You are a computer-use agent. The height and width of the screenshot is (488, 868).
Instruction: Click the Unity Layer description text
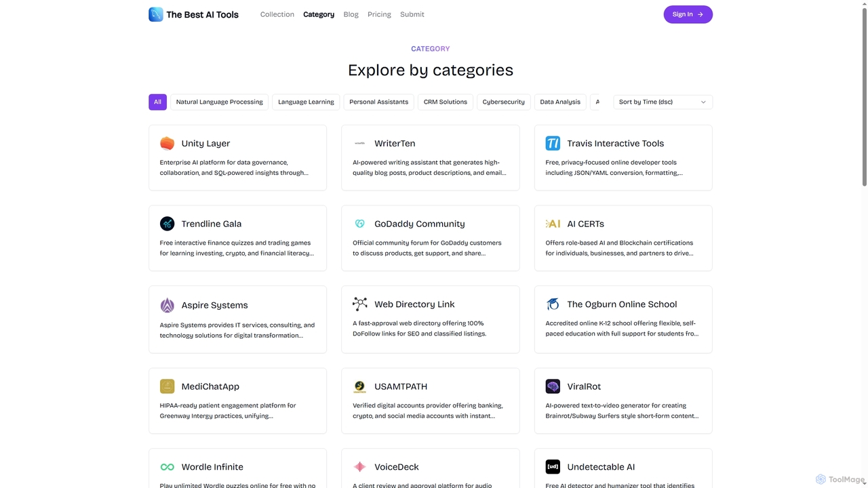234,167
